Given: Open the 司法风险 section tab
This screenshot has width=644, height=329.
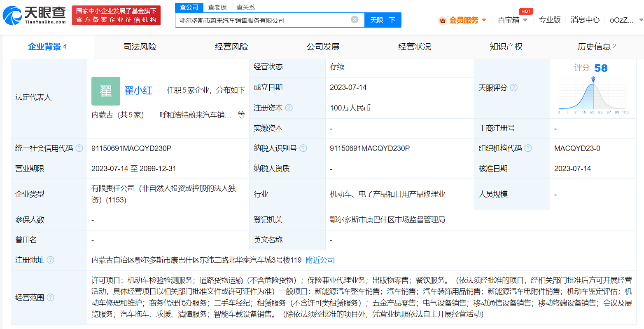Looking at the screenshot, I should click(140, 47).
